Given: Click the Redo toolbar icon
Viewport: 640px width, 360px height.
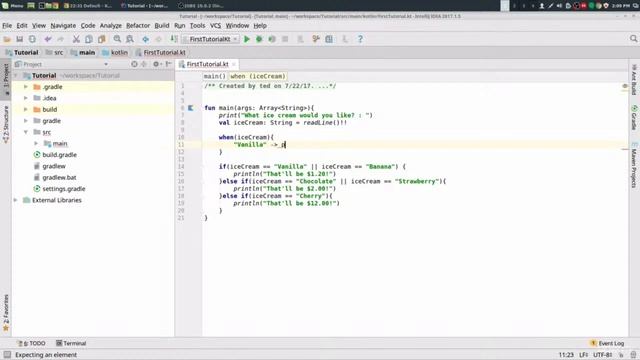Looking at the screenshot, I should (60, 39).
